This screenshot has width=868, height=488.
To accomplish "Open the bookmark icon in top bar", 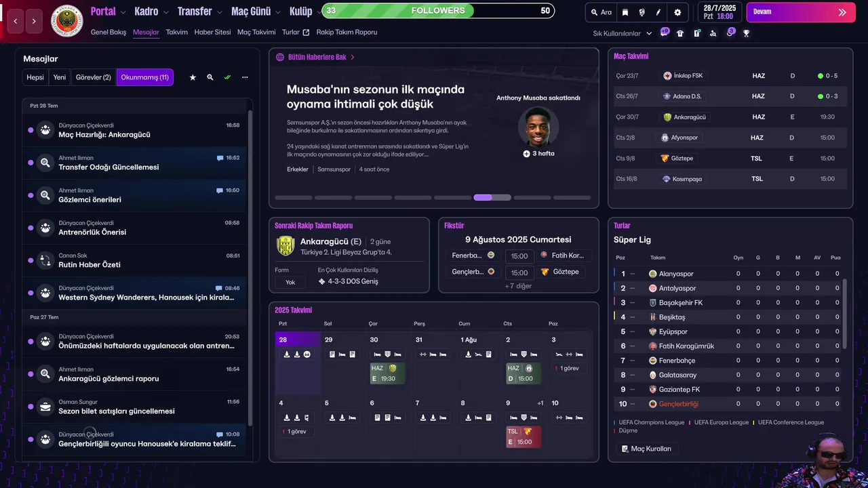I will point(625,12).
